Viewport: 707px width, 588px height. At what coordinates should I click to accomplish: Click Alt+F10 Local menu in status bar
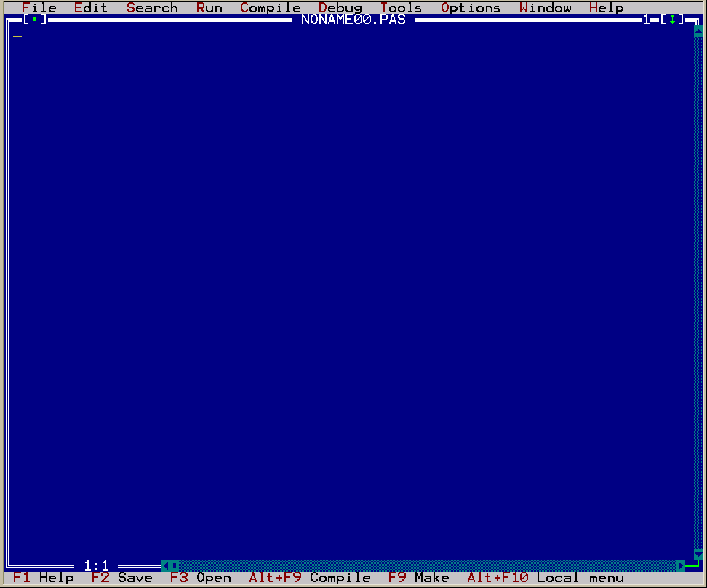pos(546,578)
